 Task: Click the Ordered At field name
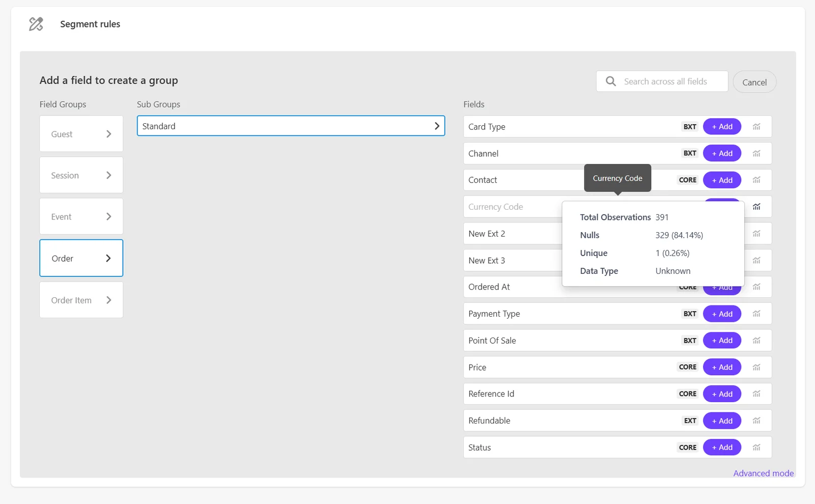489,287
